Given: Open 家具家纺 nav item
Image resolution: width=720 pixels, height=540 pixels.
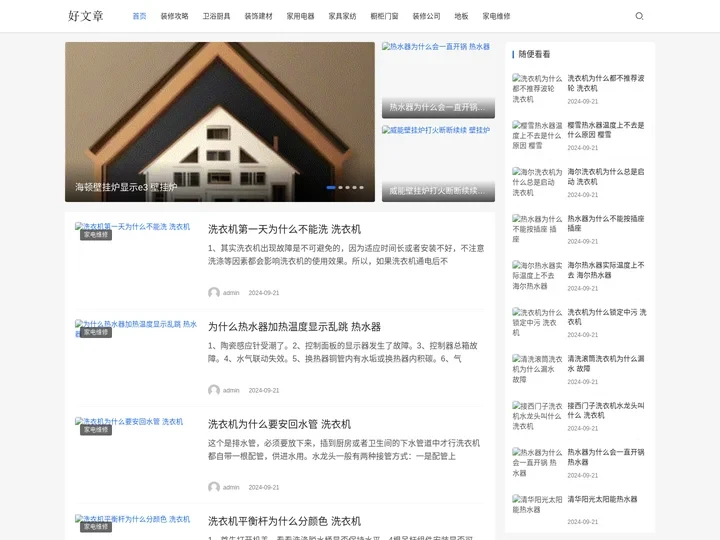Looking at the screenshot, I should click(342, 16).
